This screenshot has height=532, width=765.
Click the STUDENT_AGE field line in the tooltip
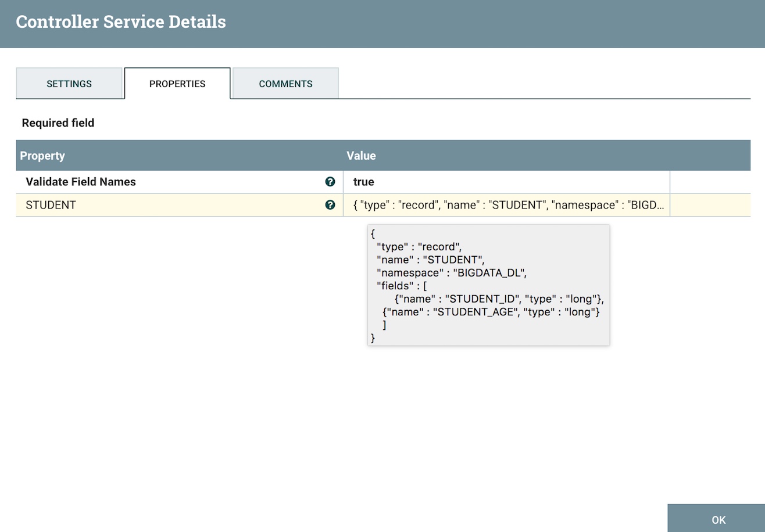[491, 312]
